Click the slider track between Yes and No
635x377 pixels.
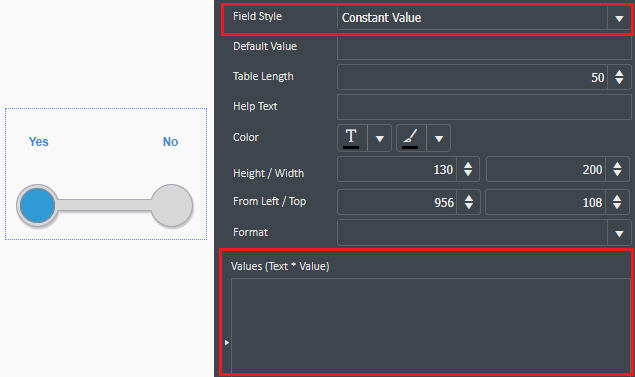pos(104,205)
